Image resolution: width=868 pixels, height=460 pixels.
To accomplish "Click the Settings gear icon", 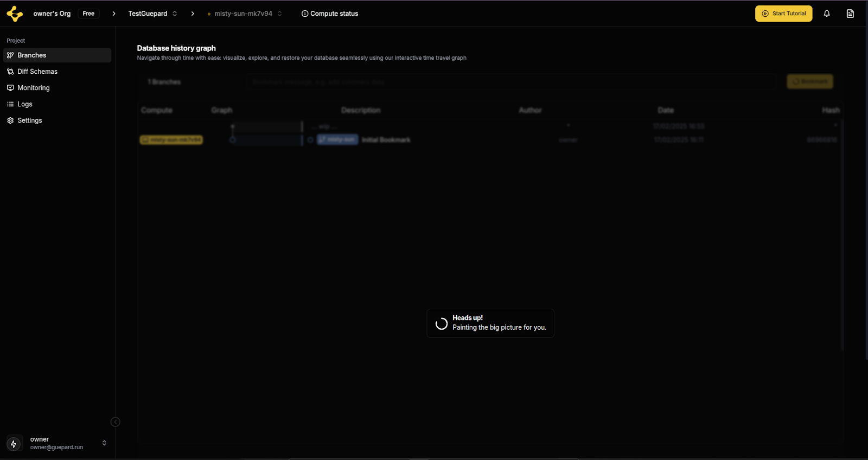I will 10,120.
